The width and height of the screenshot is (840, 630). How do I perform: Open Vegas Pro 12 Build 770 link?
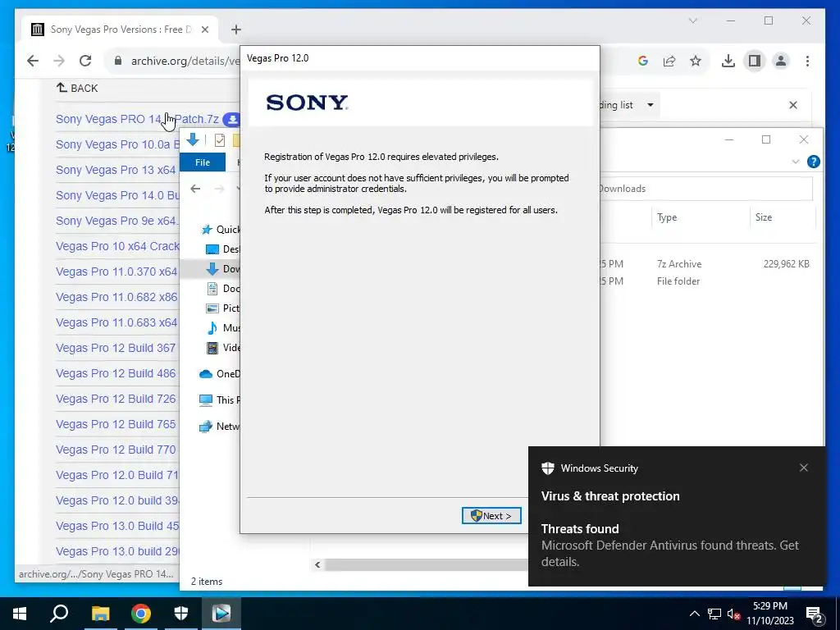click(x=116, y=450)
